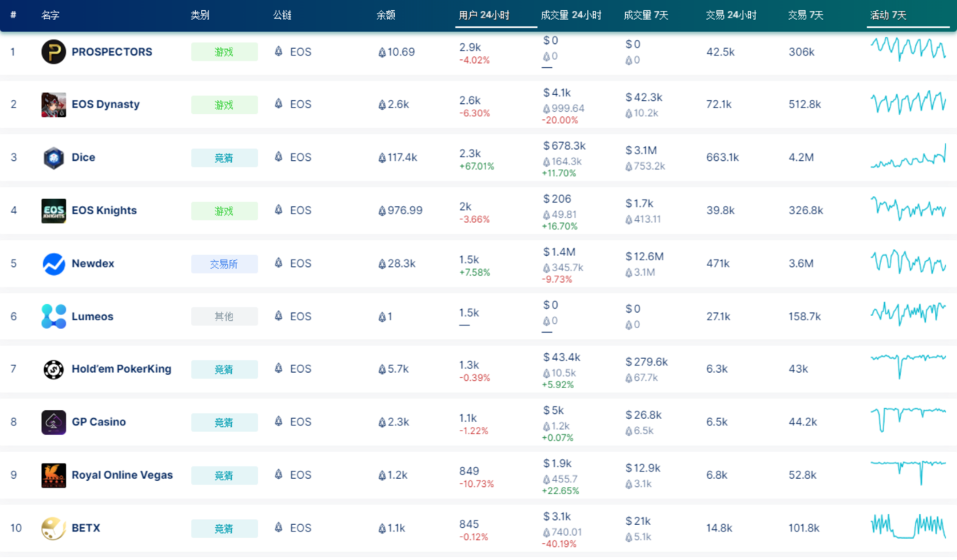Click EOS balance icon beside 28.3k
The image size is (957, 560).
pyautogui.click(x=382, y=264)
